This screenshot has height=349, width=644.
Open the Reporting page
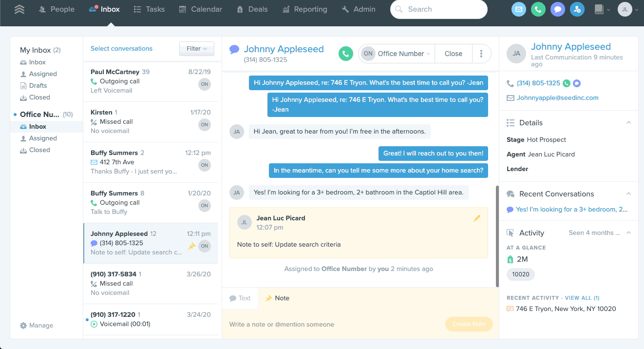[304, 9]
